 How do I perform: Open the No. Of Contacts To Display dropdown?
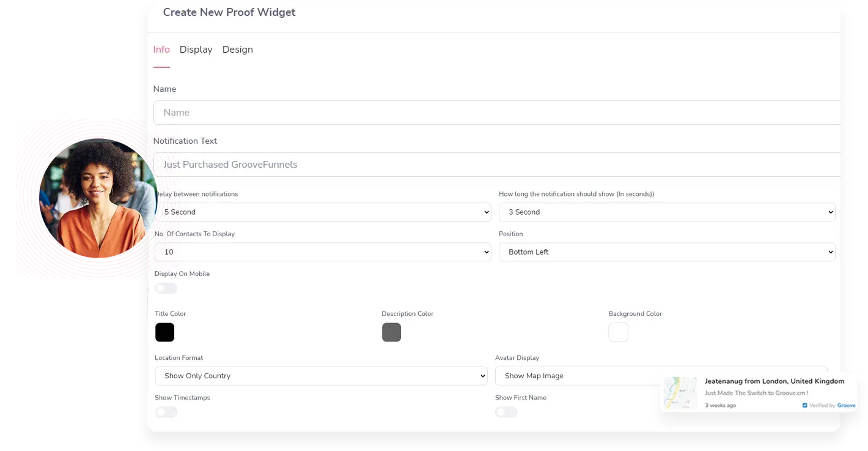323,252
